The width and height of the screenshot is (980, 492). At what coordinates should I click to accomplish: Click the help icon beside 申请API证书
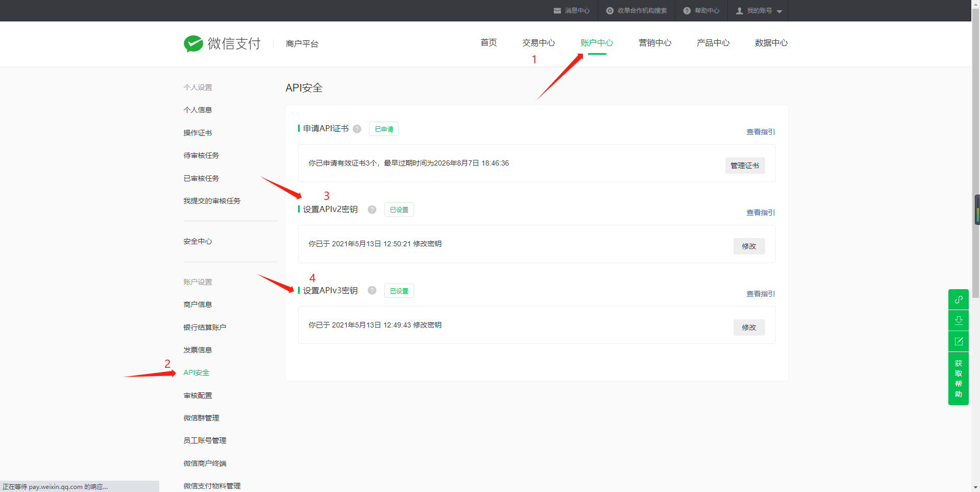[357, 129]
